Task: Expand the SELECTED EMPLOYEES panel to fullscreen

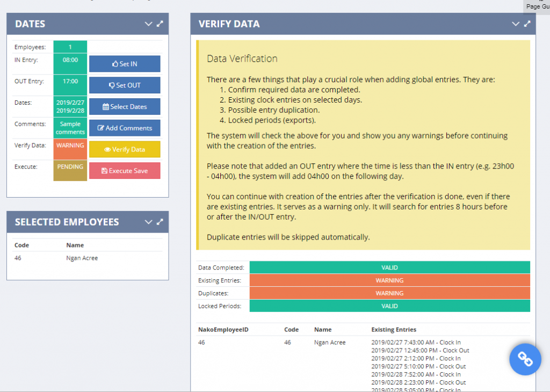Action: (x=160, y=222)
